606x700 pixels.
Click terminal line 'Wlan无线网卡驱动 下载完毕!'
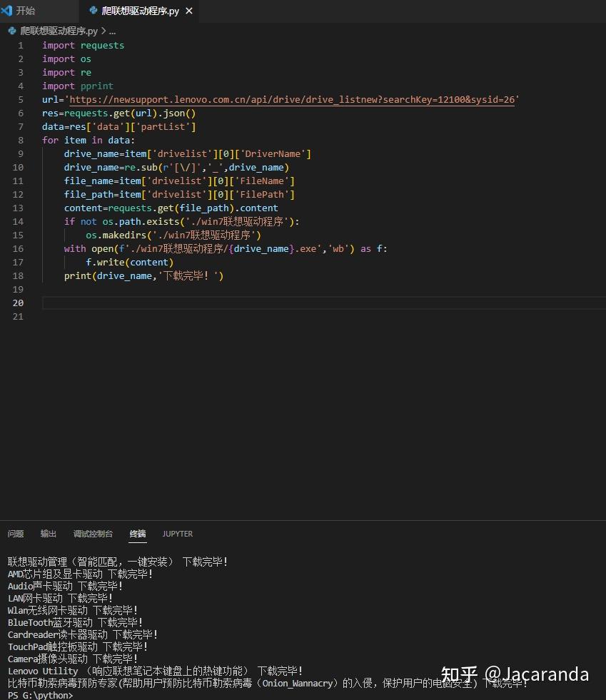pos(73,610)
